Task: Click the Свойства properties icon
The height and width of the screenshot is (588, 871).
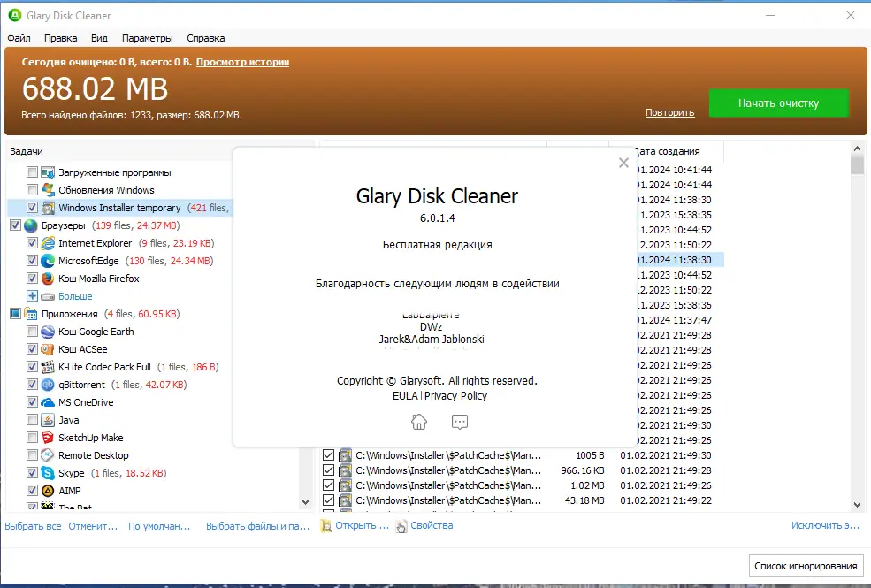Action: (401, 526)
